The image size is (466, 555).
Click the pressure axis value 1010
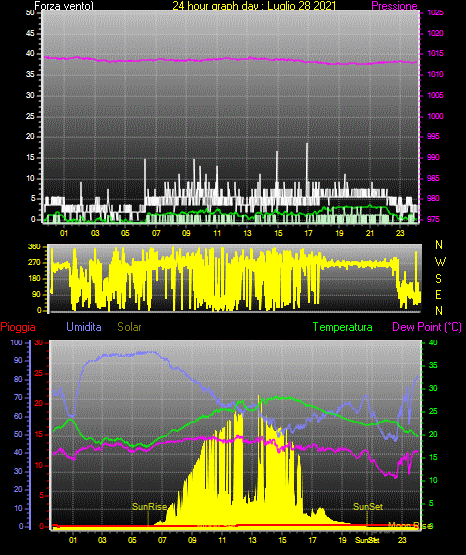pos(435,74)
